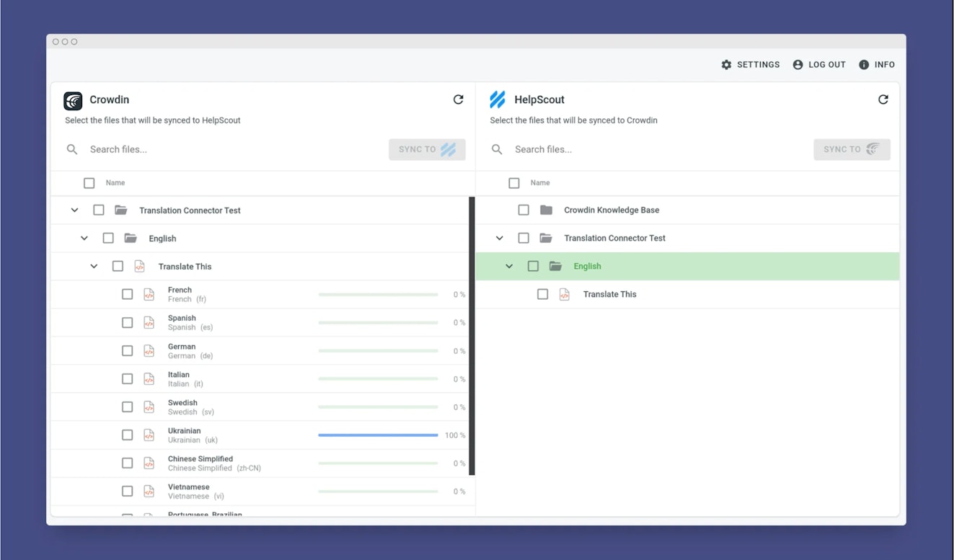
Task: Refresh the HelpScout file list
Action: tap(883, 99)
